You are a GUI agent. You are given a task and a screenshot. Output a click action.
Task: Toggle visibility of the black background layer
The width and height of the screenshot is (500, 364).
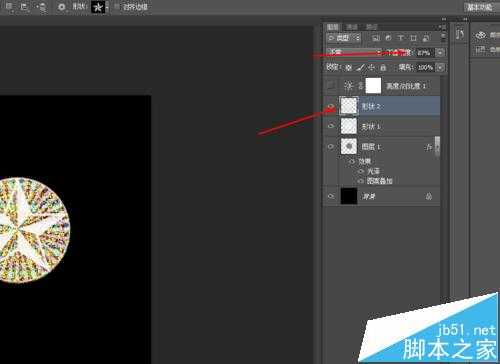331,196
